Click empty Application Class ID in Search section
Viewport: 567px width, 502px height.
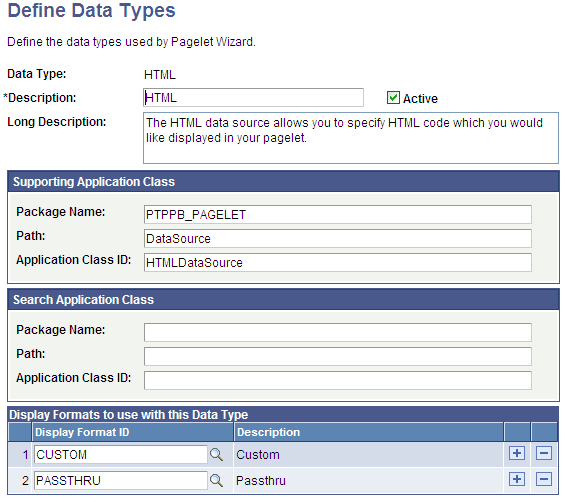click(338, 380)
